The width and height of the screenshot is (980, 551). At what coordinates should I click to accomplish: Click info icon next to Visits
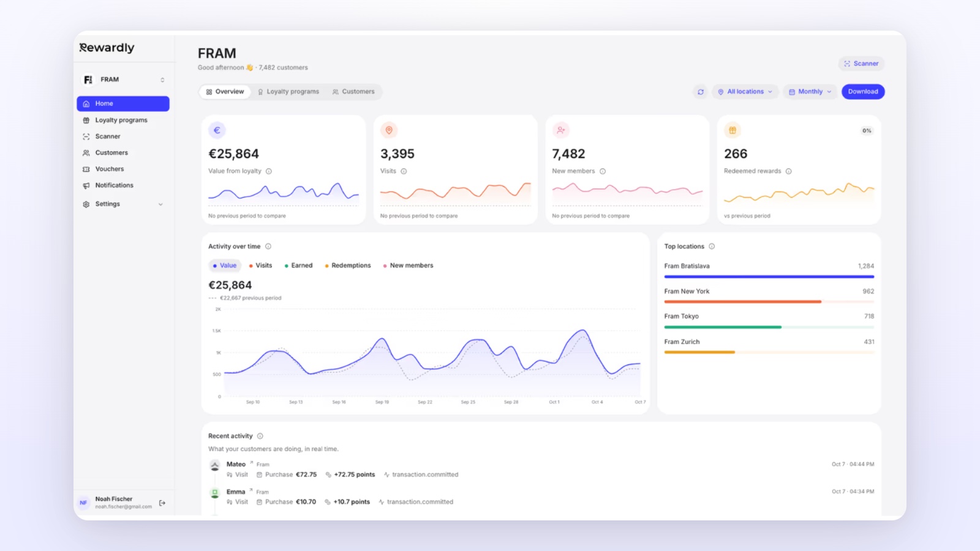pyautogui.click(x=404, y=171)
